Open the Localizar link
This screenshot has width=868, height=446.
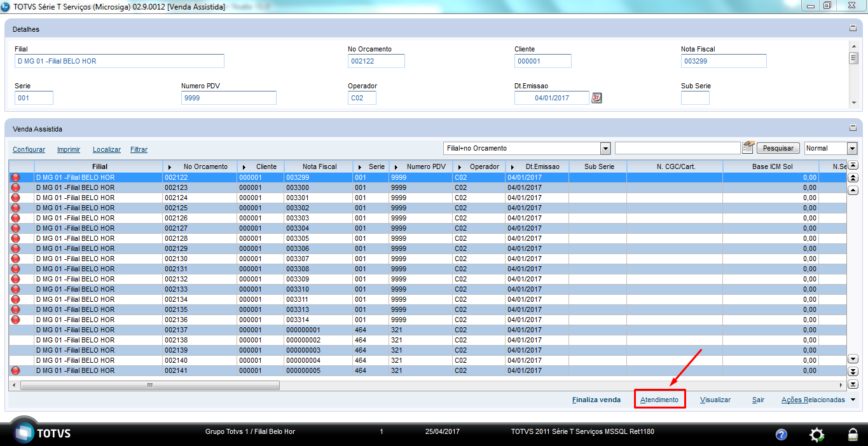(x=107, y=149)
